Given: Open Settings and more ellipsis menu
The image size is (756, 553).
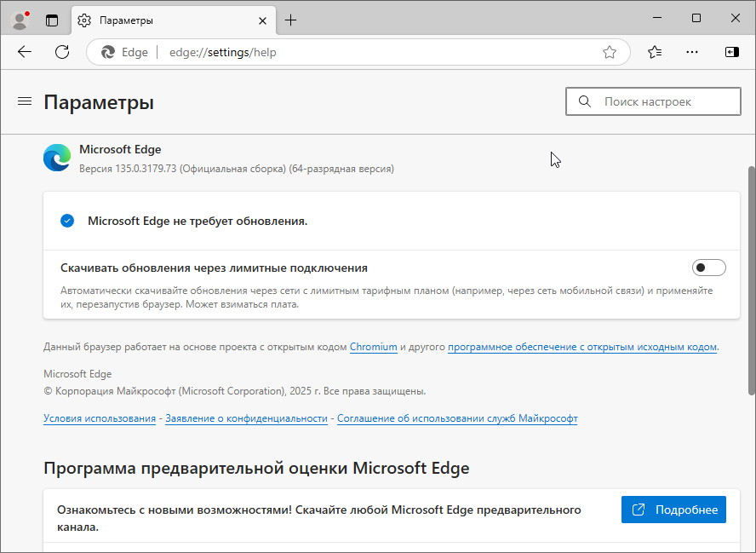Looking at the screenshot, I should pos(693,52).
